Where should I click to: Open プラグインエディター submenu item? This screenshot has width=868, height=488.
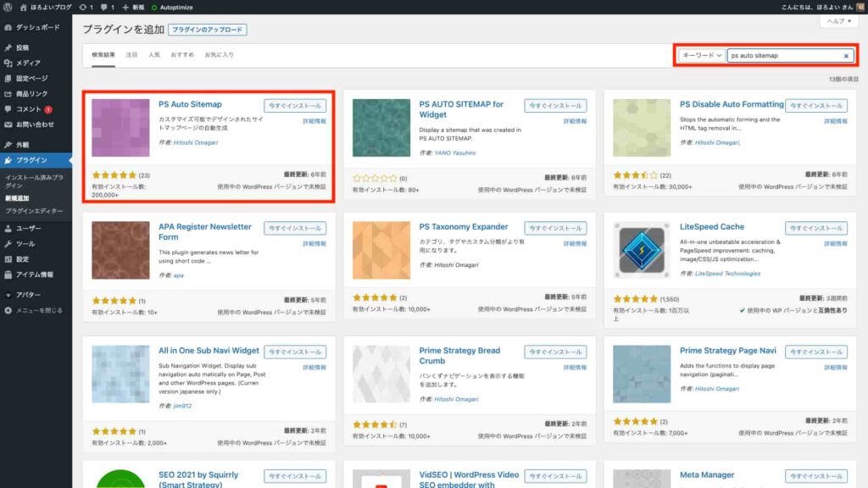click(34, 211)
